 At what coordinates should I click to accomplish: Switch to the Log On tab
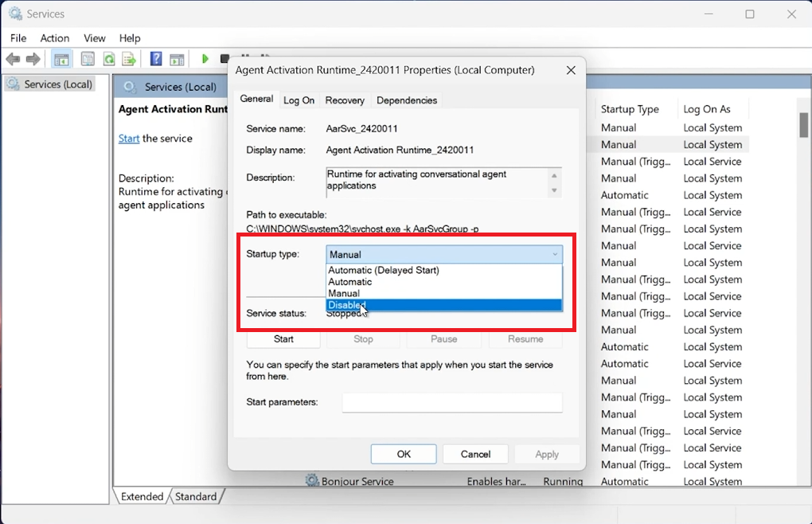point(299,100)
